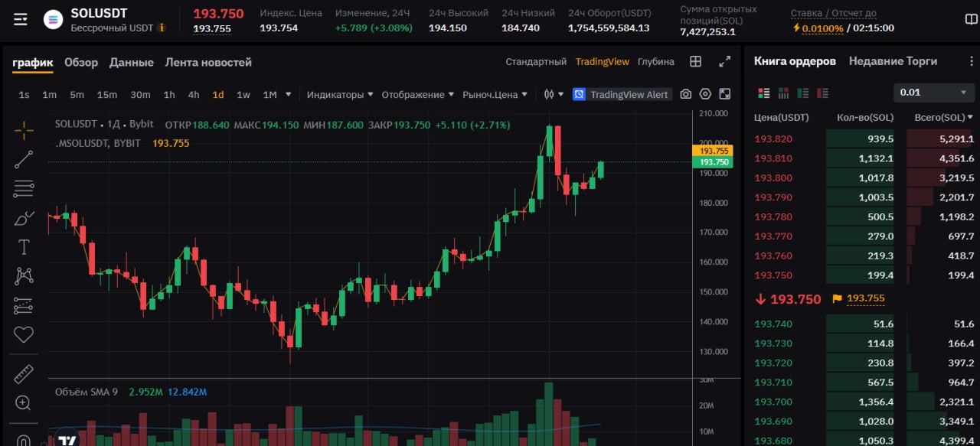Click the heart favorites icon in drawing toolbar
Viewport: 980px width, 446px height.
pos(24,334)
